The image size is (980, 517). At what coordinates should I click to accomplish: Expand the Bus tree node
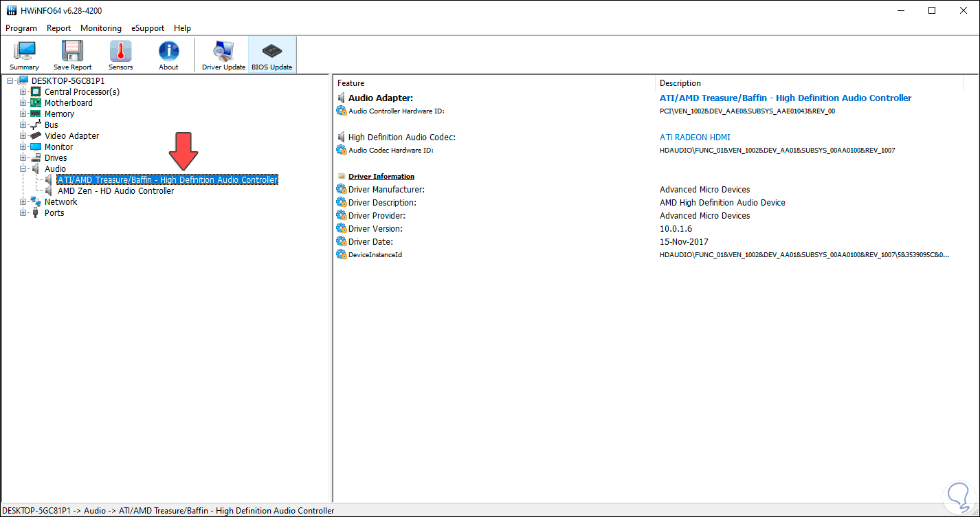click(x=23, y=125)
